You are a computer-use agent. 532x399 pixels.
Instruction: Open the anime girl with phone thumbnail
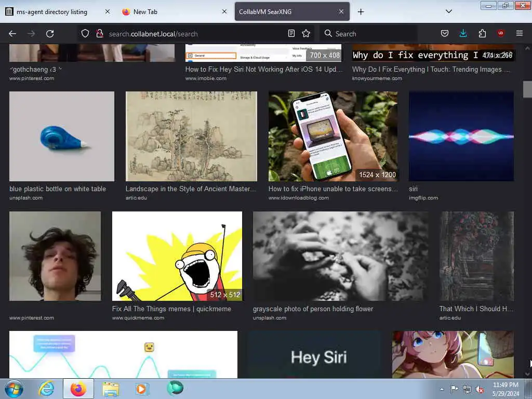[x=453, y=354]
